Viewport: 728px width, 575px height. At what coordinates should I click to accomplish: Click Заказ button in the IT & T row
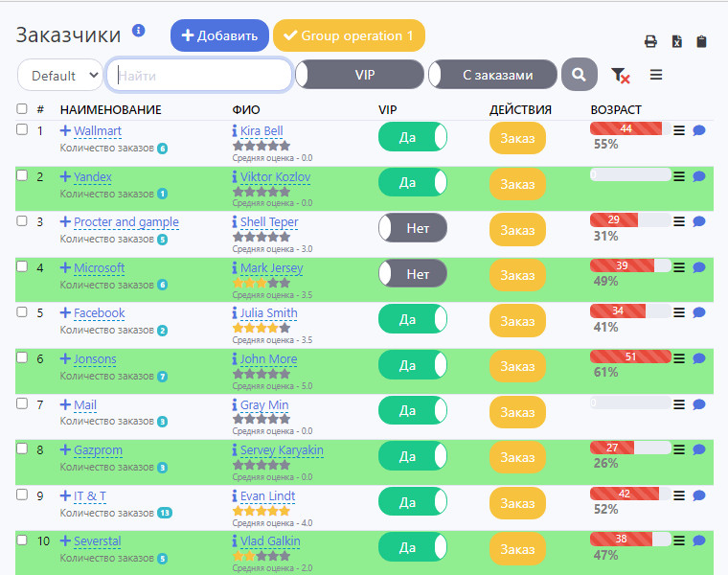click(517, 503)
